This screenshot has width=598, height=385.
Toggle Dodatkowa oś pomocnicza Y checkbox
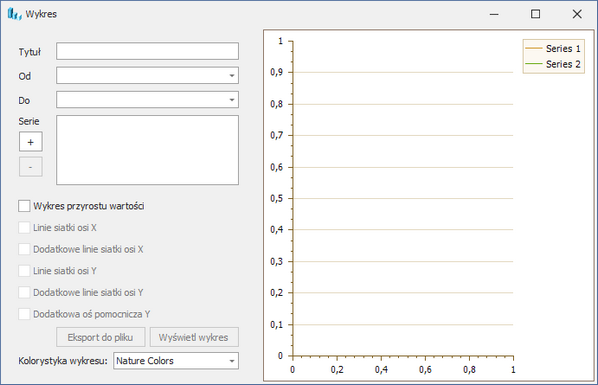(24, 314)
